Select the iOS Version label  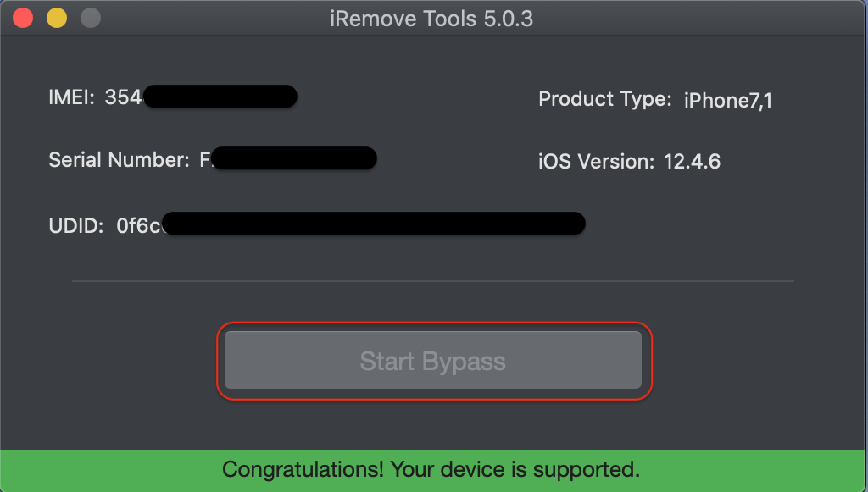(596, 162)
